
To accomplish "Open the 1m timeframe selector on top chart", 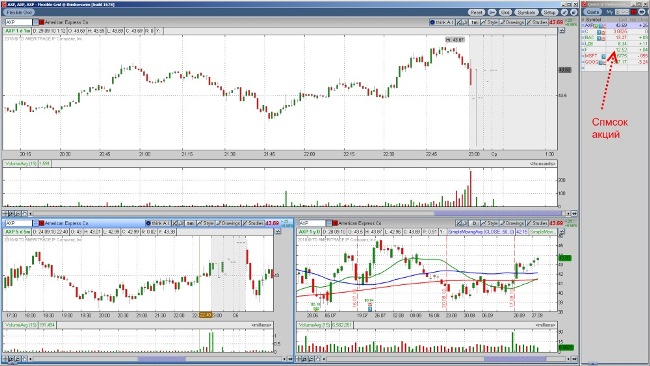I will [475, 22].
